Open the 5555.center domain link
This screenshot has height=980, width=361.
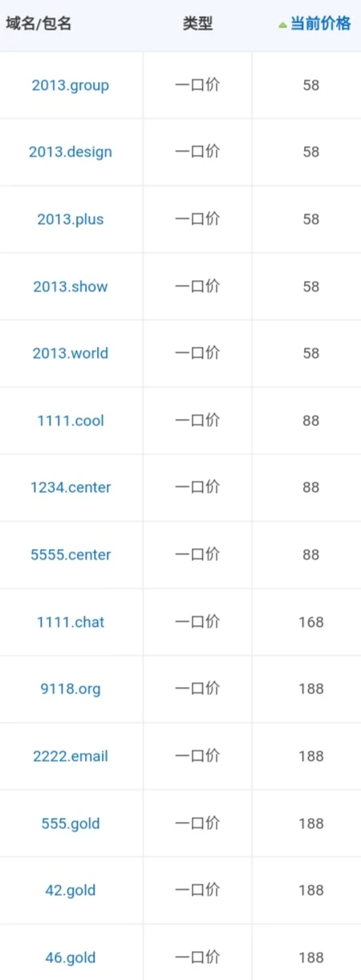coord(71,555)
